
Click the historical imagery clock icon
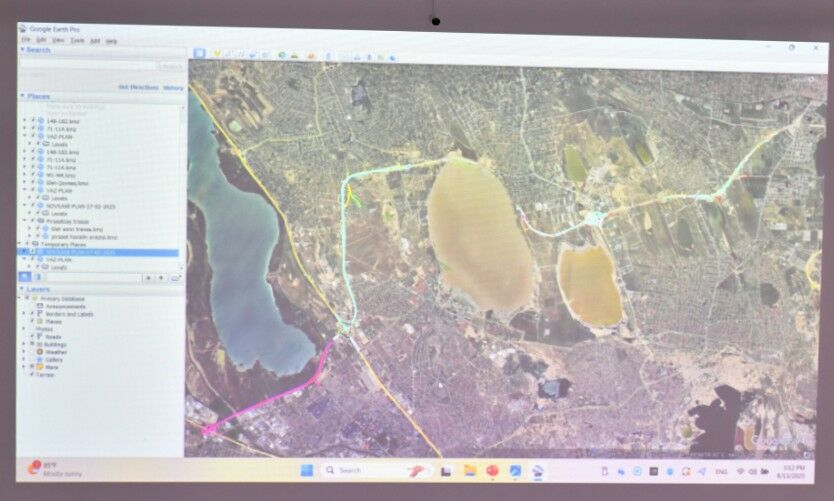(283, 54)
